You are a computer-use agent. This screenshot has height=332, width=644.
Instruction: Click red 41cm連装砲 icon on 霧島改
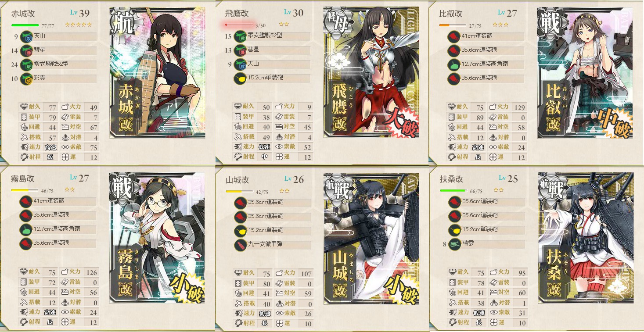25,201
